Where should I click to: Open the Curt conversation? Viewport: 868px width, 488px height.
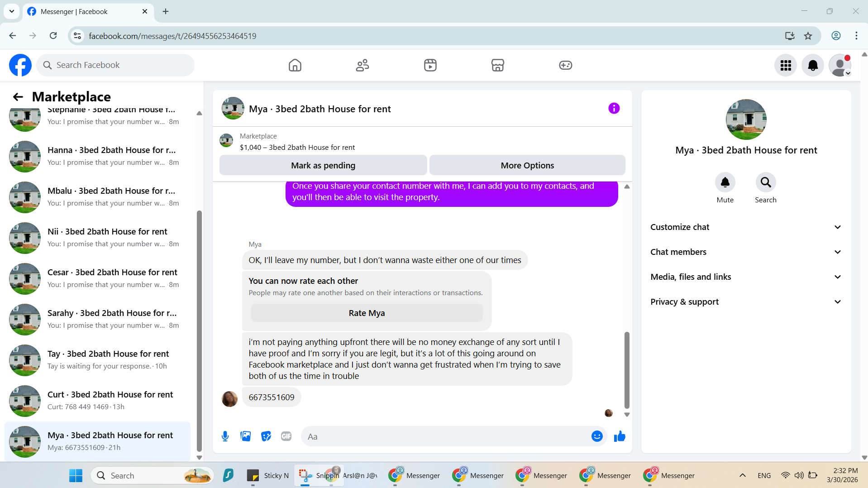click(x=97, y=401)
